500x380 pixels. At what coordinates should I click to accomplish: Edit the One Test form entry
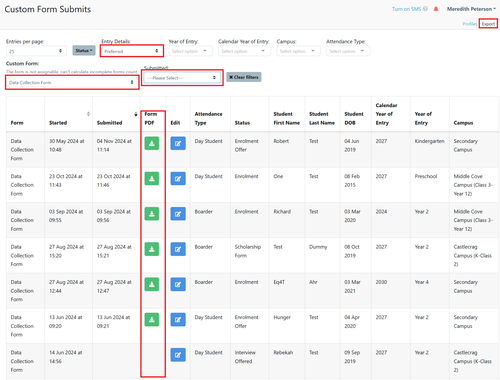point(178,179)
